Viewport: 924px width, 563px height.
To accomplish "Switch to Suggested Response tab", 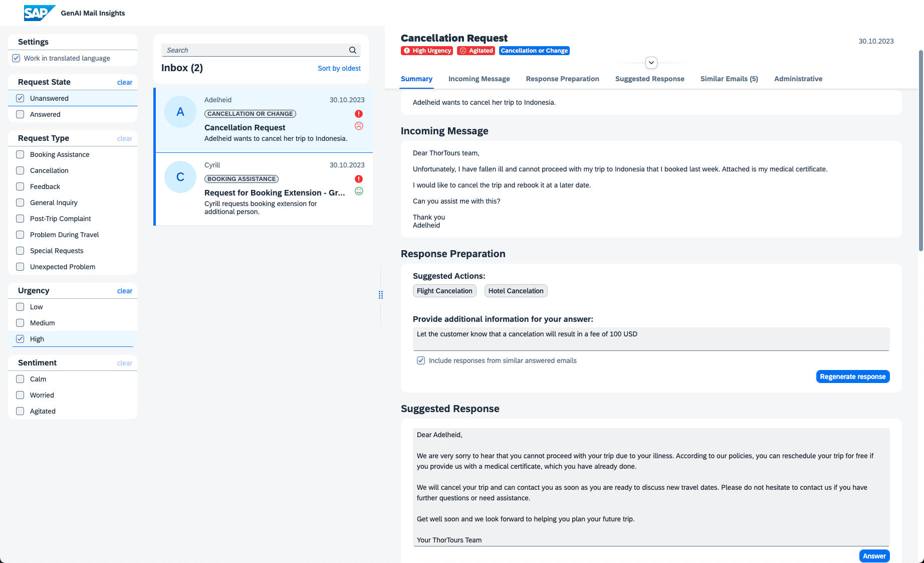I will tap(649, 79).
